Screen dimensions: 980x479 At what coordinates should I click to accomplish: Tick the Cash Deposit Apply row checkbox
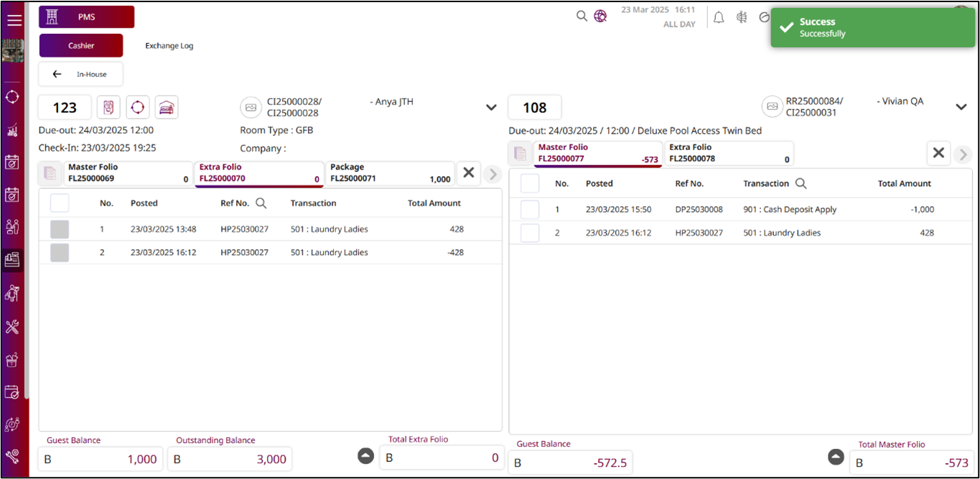tap(530, 210)
